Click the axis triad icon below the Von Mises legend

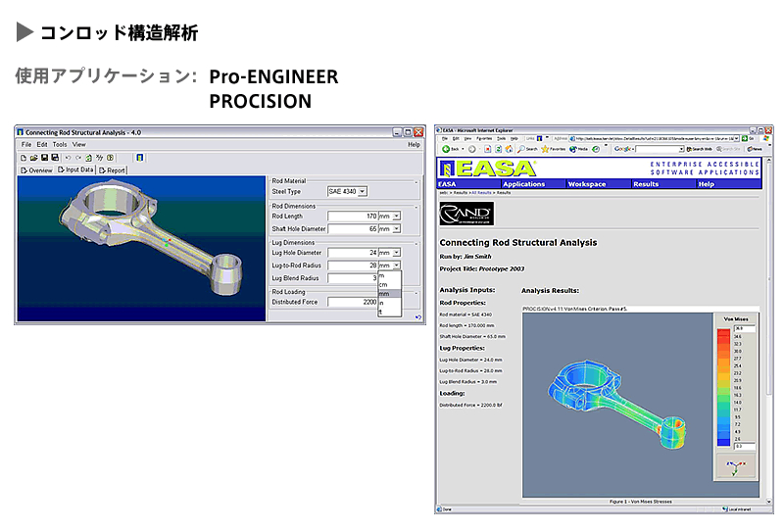pos(736,467)
